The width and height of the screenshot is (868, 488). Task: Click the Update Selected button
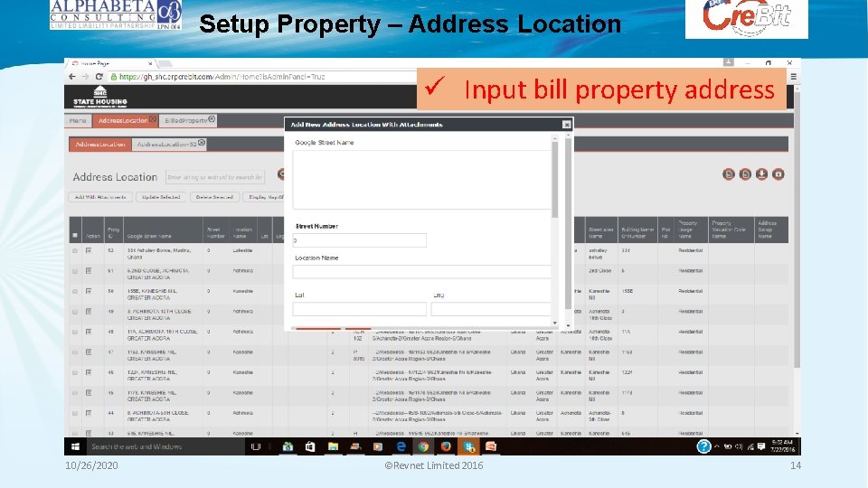click(x=161, y=197)
